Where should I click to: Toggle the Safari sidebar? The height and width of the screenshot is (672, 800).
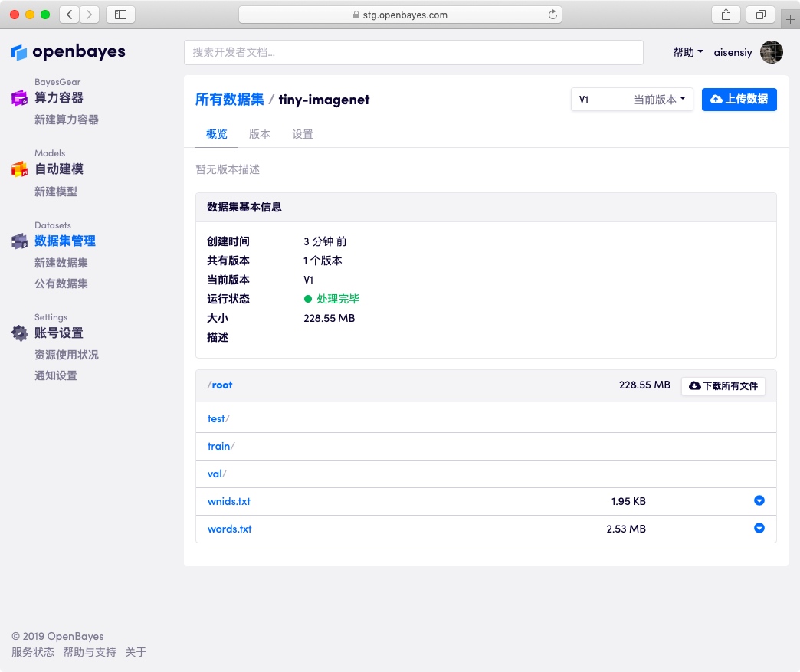120,15
